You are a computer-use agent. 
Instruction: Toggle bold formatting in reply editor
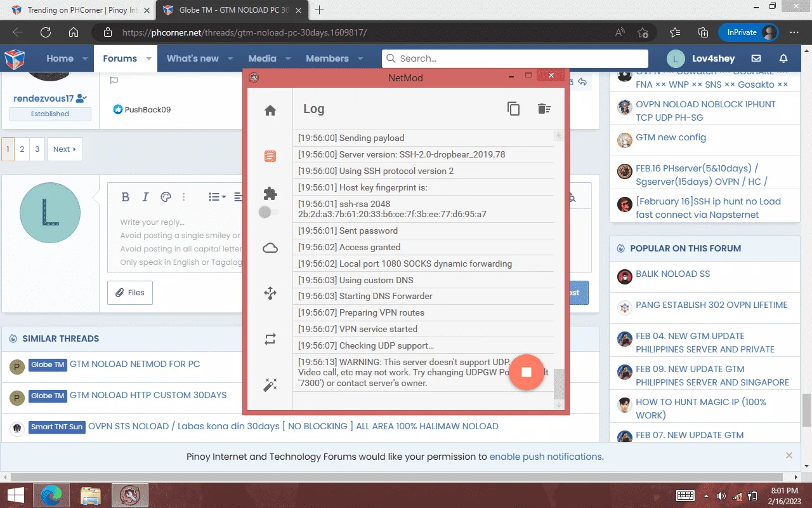pyautogui.click(x=126, y=197)
